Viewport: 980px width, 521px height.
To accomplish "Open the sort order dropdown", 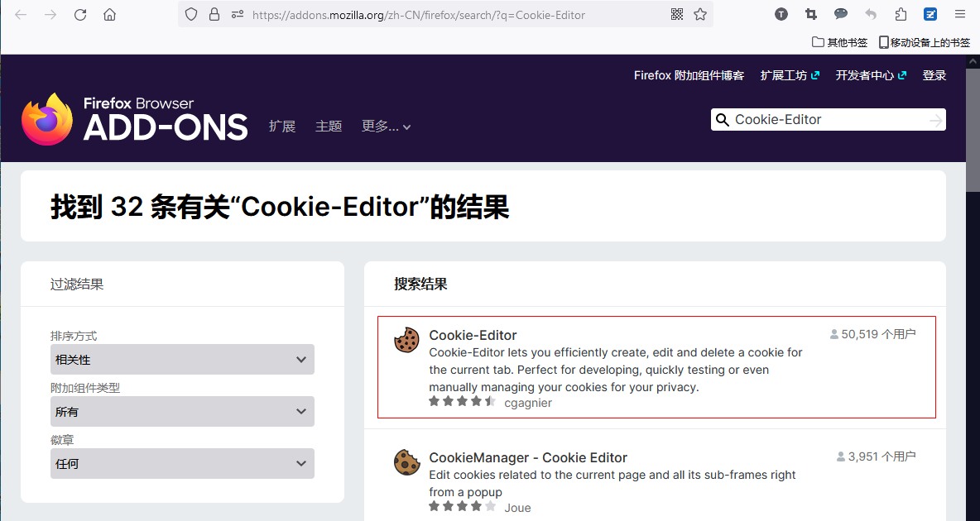I will coord(182,360).
